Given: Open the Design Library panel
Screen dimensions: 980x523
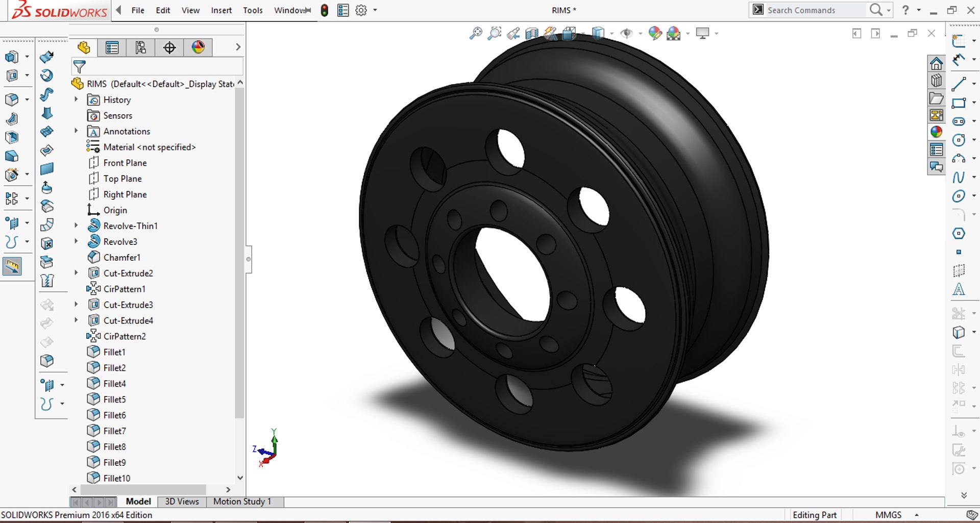Looking at the screenshot, I should coord(936,81).
